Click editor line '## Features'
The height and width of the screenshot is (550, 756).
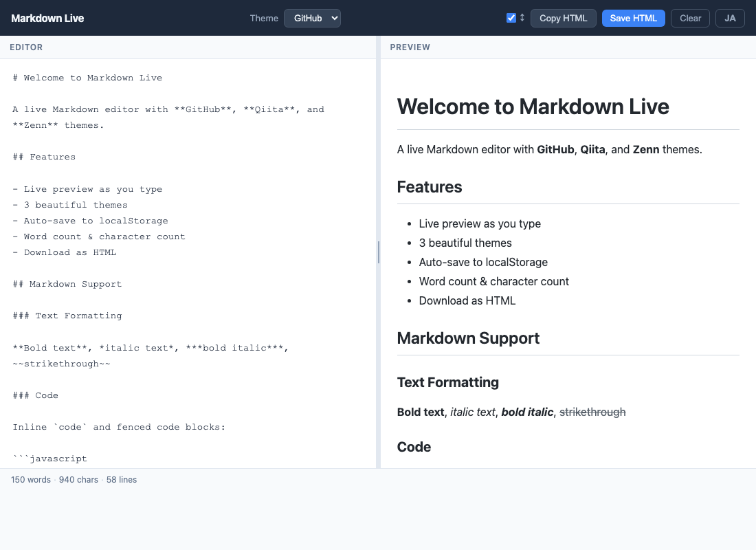pos(44,157)
